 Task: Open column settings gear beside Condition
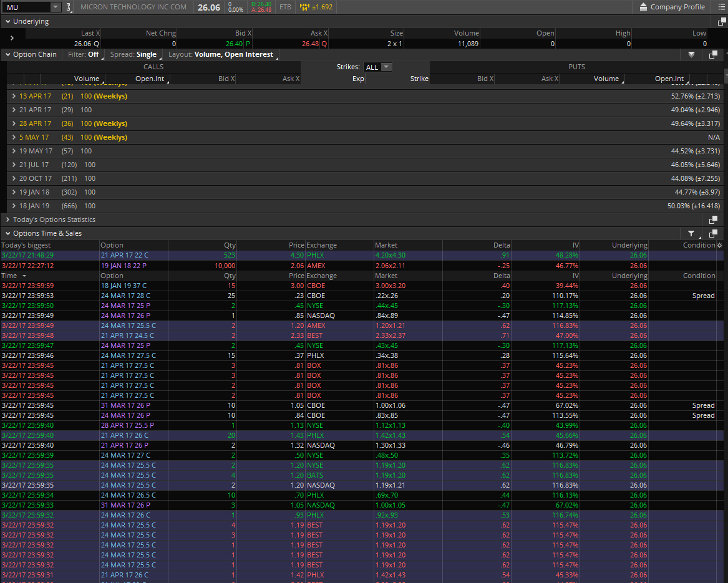(x=720, y=246)
